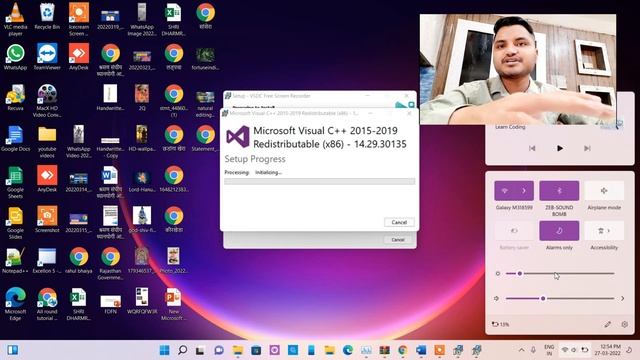Viewport: 640px width, 360px height.
Task: Open the natural editing image file
Action: 205,104
